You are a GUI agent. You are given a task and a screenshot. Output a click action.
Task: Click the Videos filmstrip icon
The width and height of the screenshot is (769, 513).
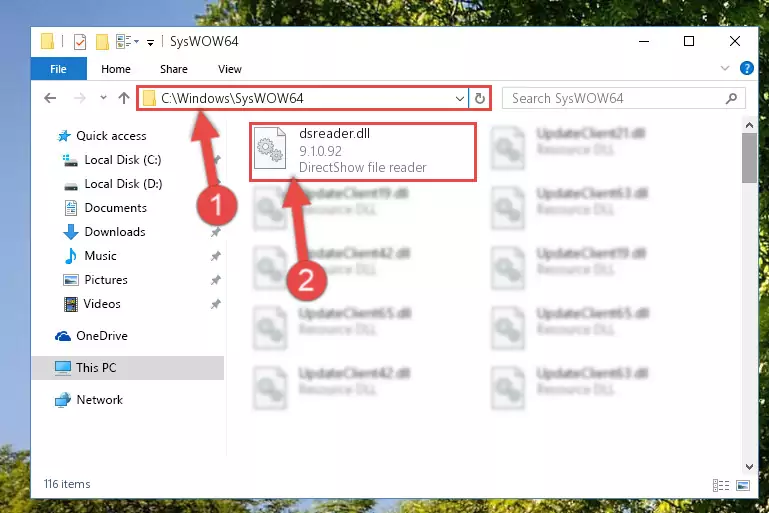71,304
